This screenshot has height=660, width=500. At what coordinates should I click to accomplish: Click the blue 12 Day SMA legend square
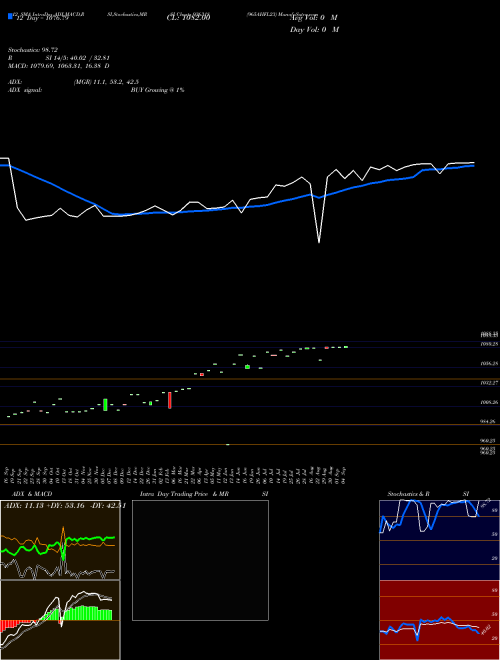pyautogui.click(x=11, y=17)
